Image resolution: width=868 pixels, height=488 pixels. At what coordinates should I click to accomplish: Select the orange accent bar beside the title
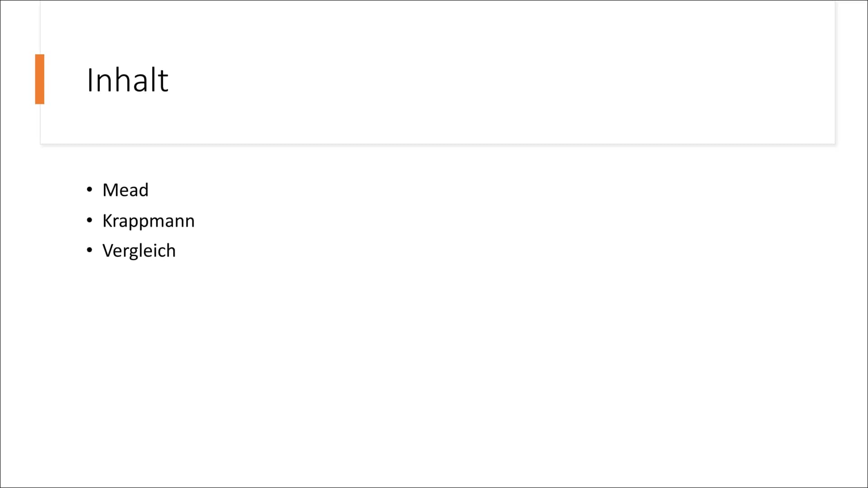click(40, 79)
